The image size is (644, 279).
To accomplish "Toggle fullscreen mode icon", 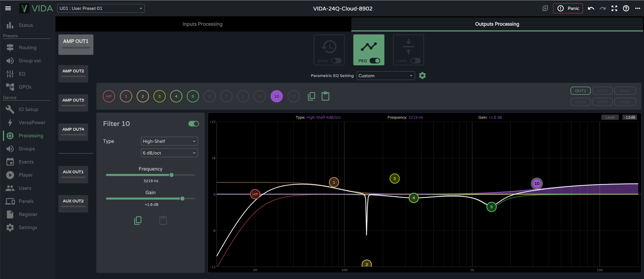I will (x=614, y=8).
